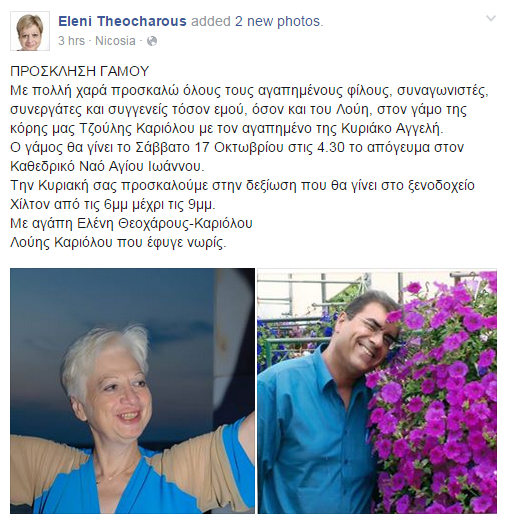Open Eleni Theocharous profile picture

pos(30,31)
